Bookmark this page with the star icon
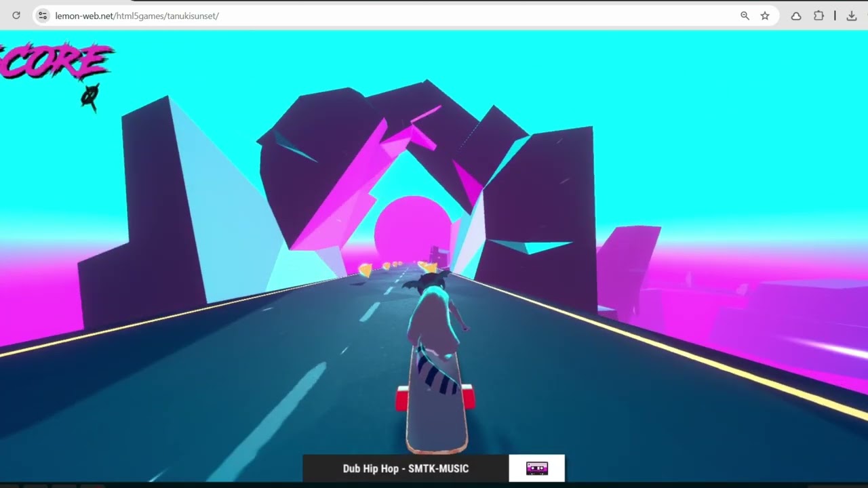868x488 pixels. (x=765, y=16)
